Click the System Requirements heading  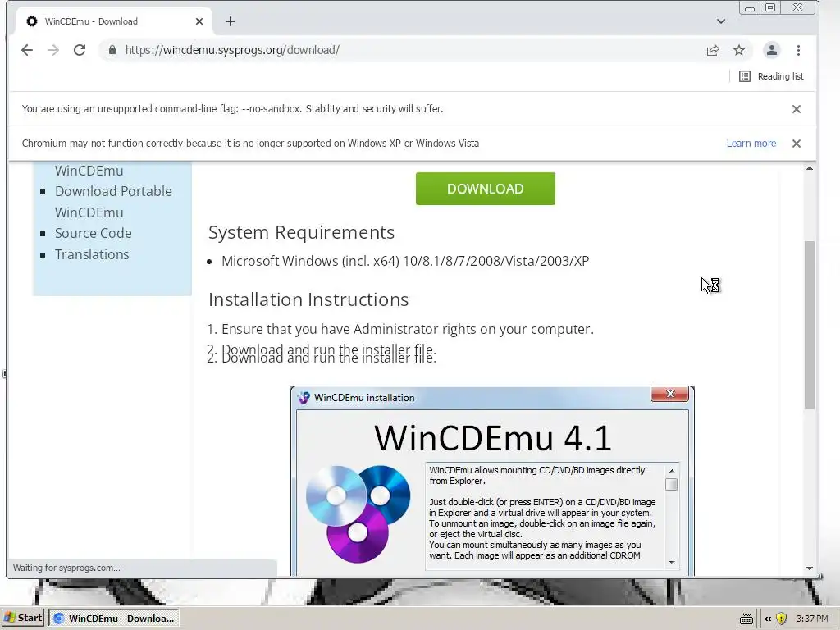pyautogui.click(x=301, y=232)
